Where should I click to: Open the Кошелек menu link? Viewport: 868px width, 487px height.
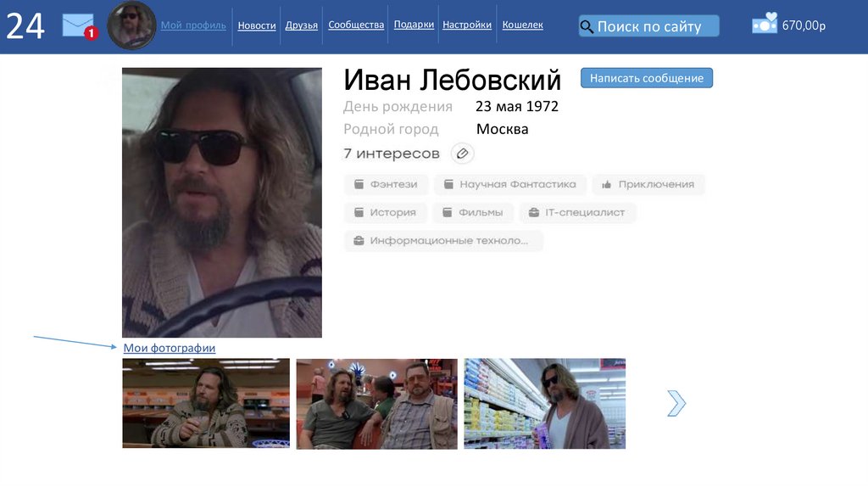[x=522, y=25]
